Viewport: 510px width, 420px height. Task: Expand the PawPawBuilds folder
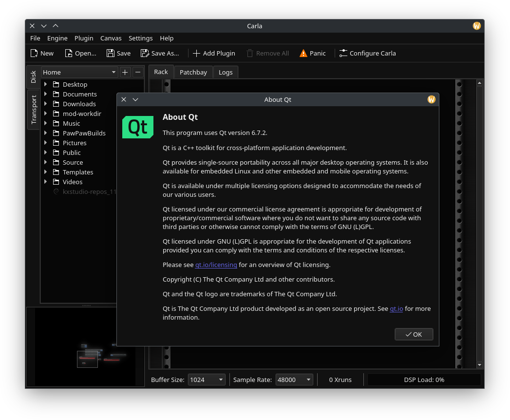45,133
